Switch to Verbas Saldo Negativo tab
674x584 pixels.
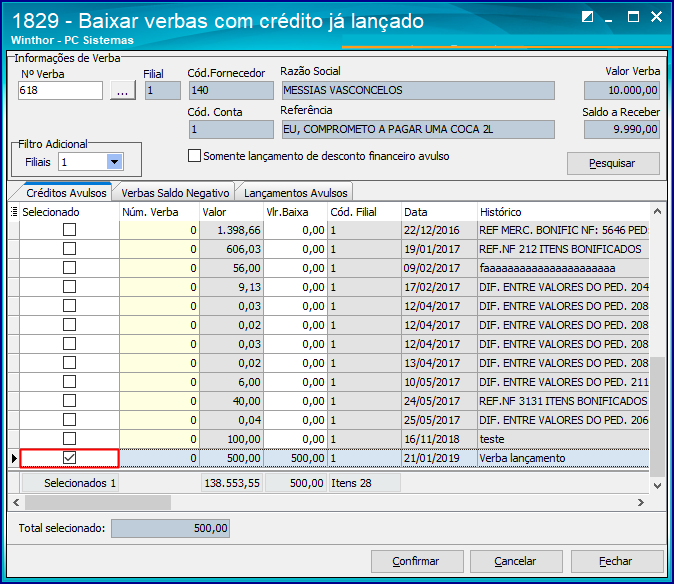[x=175, y=193]
